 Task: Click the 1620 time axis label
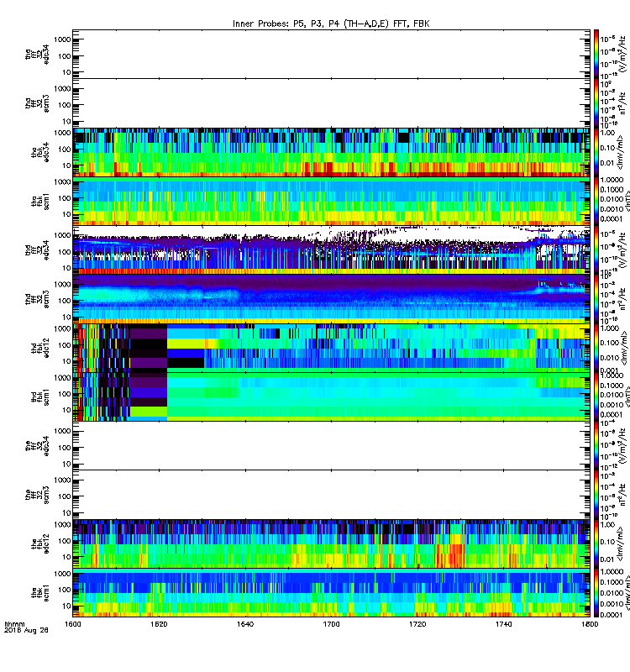pyautogui.click(x=159, y=624)
